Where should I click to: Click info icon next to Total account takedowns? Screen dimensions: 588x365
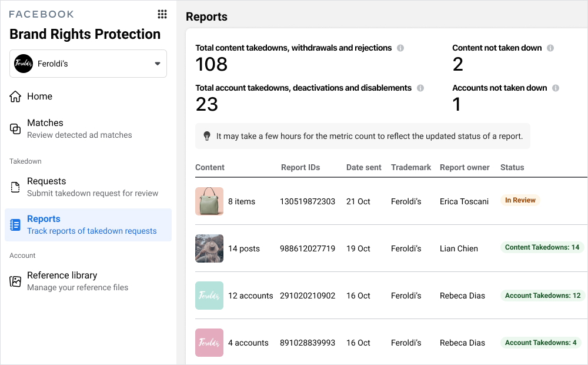coord(420,88)
